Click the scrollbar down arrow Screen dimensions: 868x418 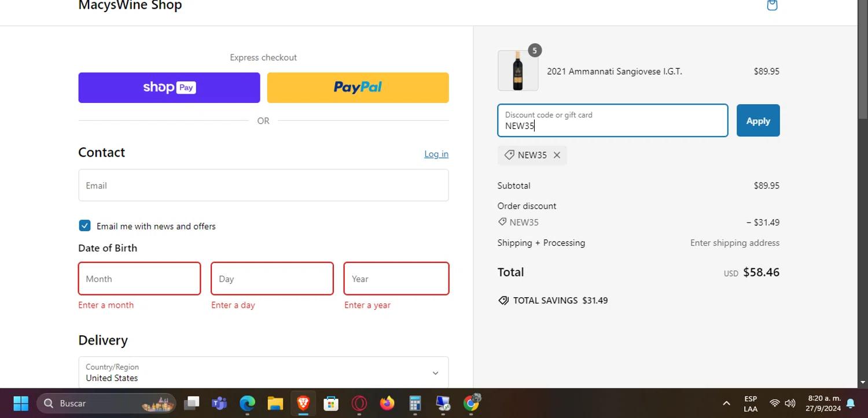863,382
